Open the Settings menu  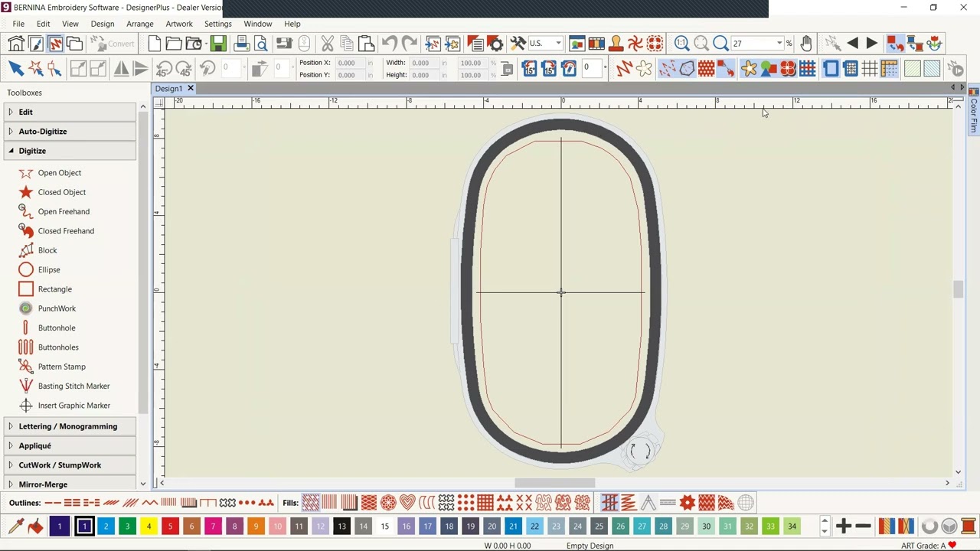tap(217, 24)
